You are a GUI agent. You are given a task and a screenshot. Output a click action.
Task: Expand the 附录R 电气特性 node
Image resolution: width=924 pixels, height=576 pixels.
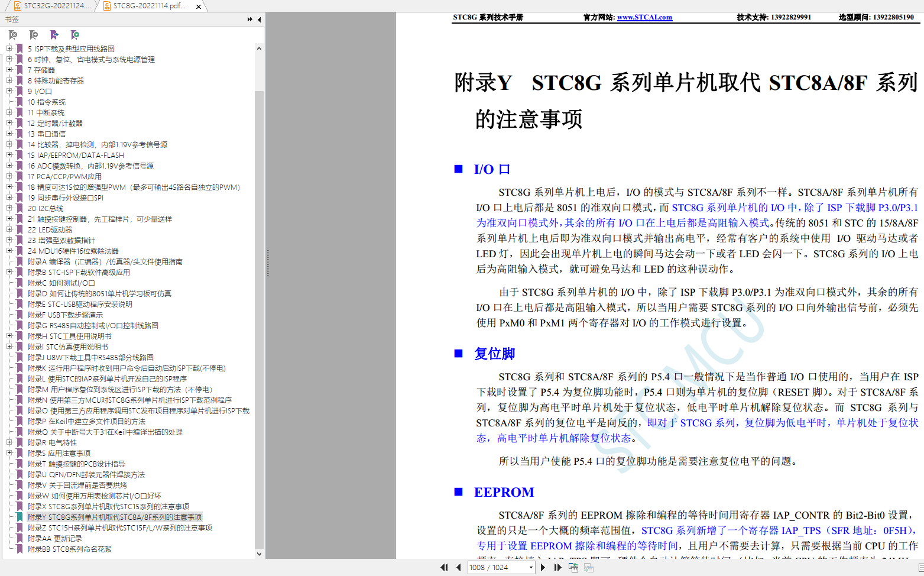click(9, 442)
